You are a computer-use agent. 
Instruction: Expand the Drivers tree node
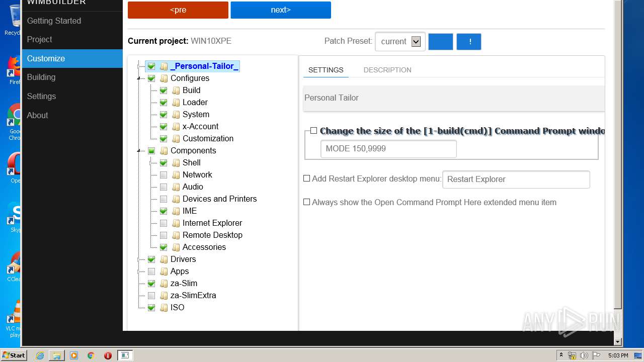tap(139, 259)
